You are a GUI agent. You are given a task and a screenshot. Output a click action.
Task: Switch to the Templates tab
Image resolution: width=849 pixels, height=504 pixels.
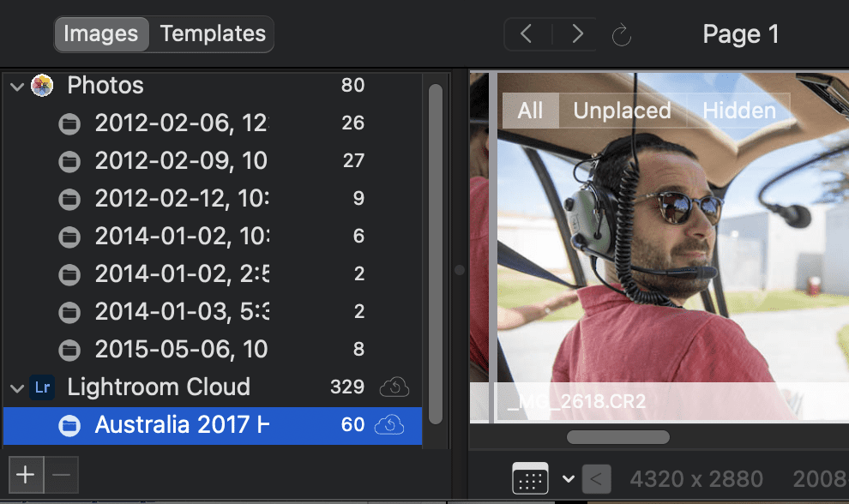tap(213, 34)
